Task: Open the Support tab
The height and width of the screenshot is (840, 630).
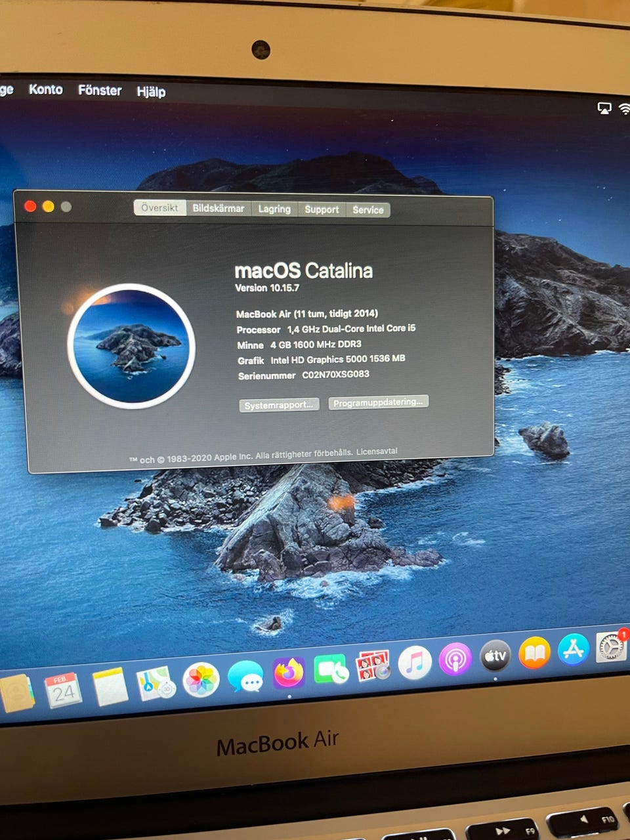Action: point(322,209)
